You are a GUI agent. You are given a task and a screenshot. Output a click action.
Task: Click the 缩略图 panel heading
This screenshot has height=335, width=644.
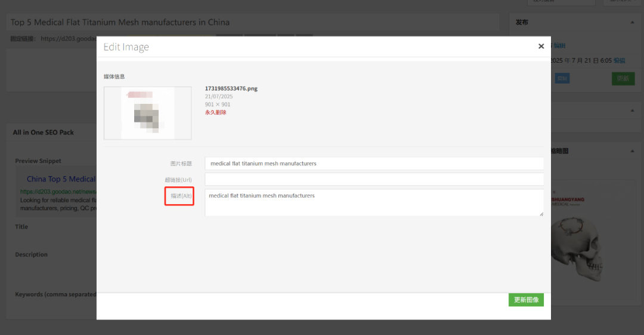pos(559,151)
